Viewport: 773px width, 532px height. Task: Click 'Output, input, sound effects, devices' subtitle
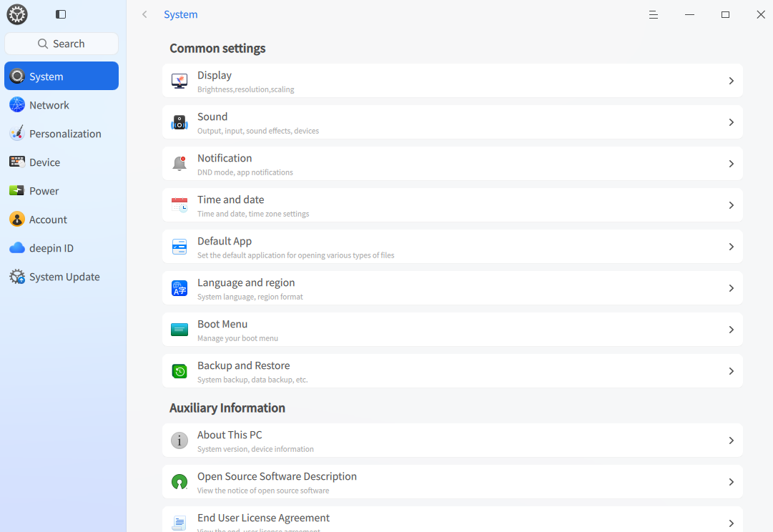(x=258, y=131)
